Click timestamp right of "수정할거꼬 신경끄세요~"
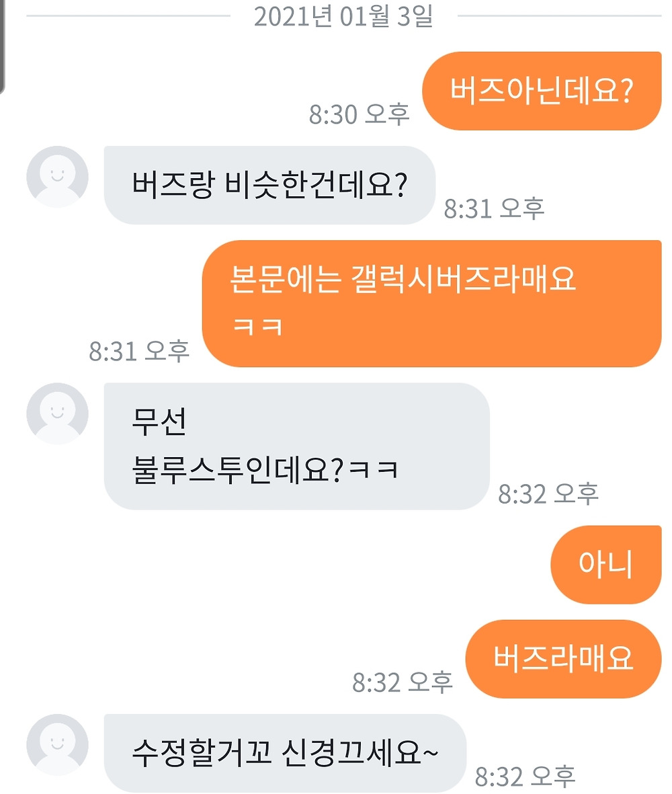Screen dimensions: 672x794 click(x=525, y=777)
